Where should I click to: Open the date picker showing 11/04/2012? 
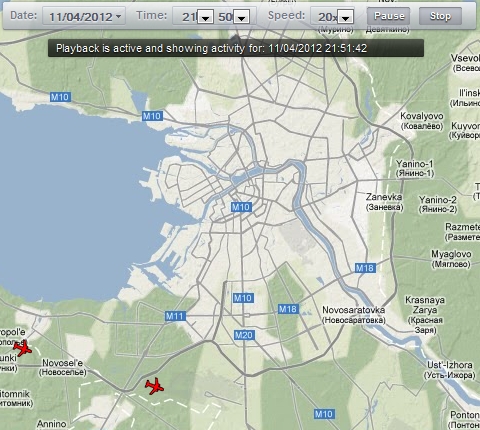point(84,16)
